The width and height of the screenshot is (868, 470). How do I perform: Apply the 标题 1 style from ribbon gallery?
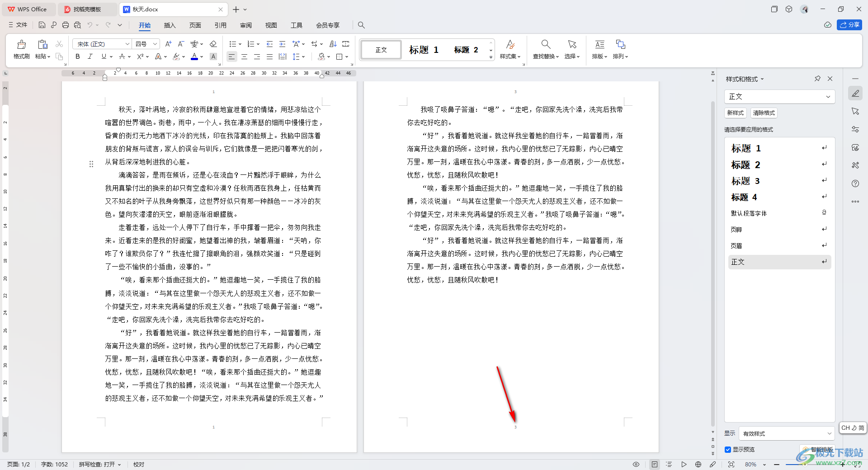tap(424, 50)
